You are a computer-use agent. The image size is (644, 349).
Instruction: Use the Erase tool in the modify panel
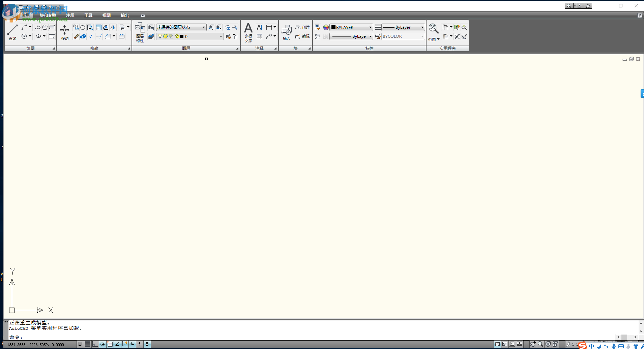[x=76, y=36]
